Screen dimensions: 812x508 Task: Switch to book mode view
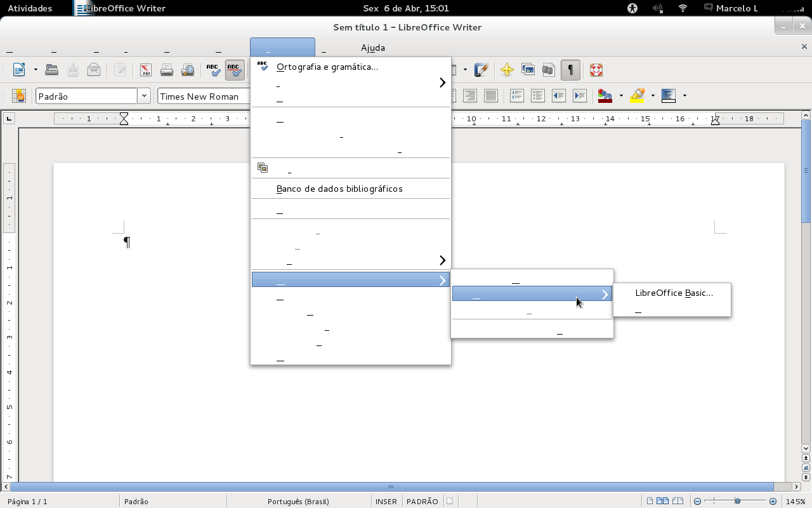[678, 501]
